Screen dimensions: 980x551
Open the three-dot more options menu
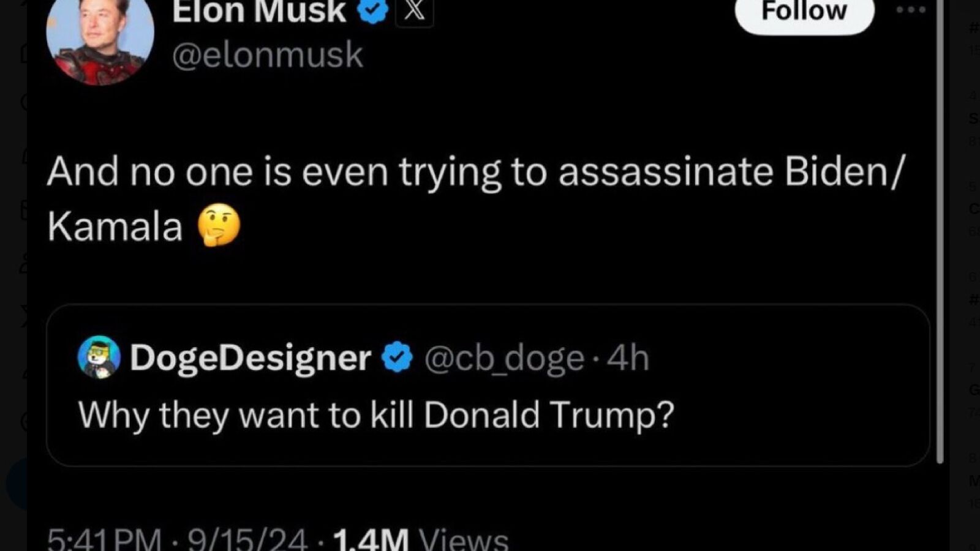[x=910, y=10]
